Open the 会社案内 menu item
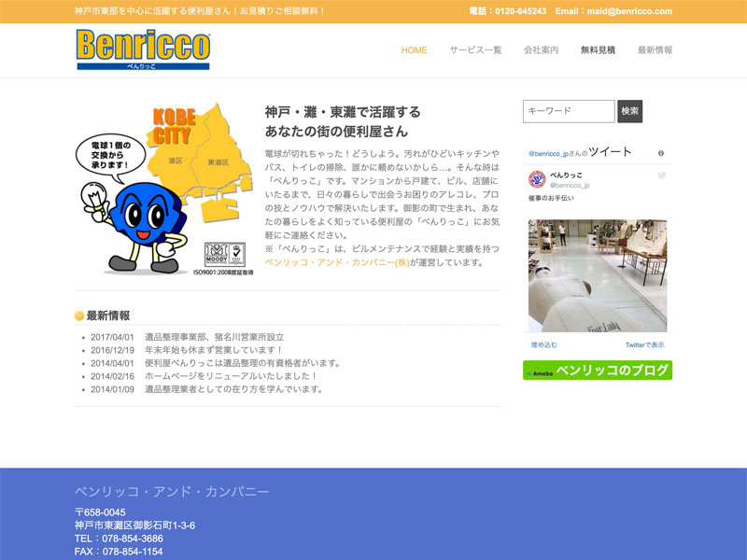The width and height of the screenshot is (747, 560). pos(542,50)
